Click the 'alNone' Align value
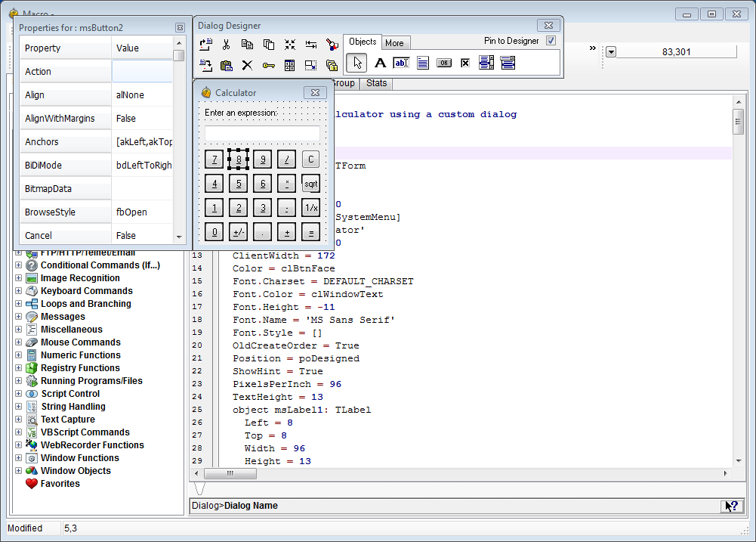The image size is (756, 542). click(x=130, y=95)
